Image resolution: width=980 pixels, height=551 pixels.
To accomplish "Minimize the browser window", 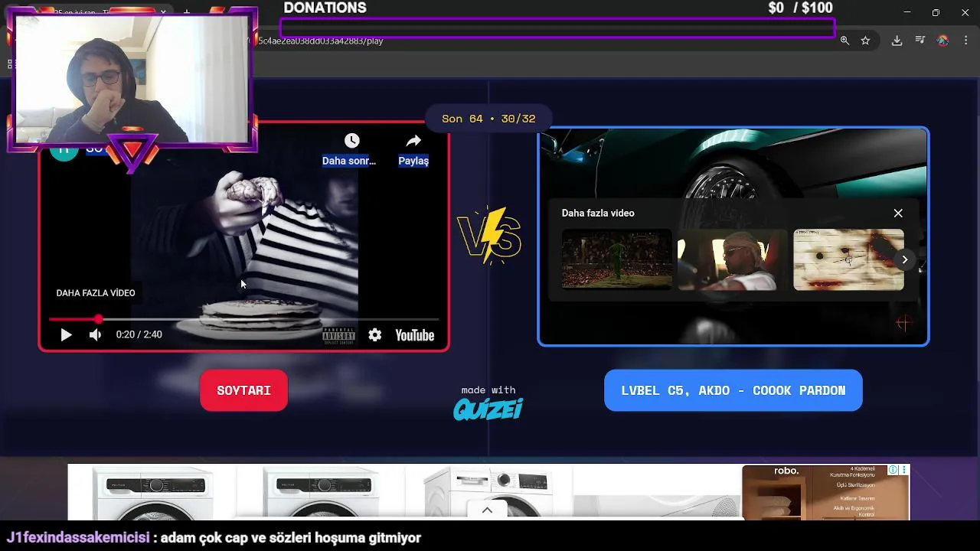I will pos(907,12).
